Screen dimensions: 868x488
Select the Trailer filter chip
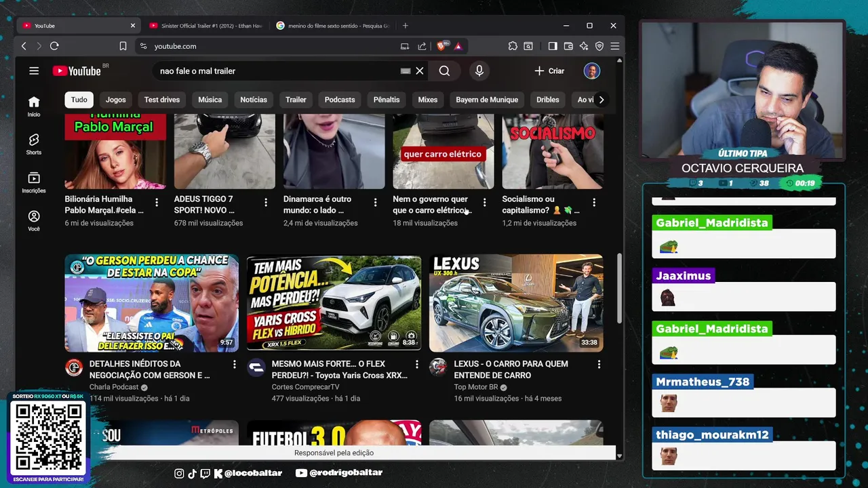pos(296,100)
